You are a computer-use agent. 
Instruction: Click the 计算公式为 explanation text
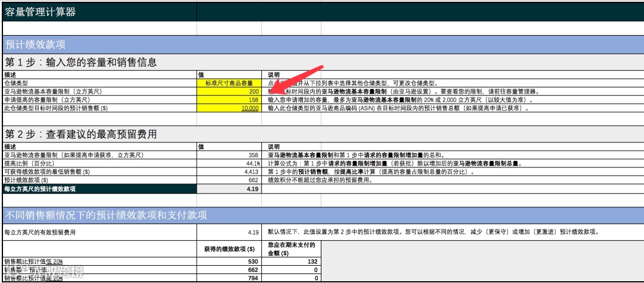395,164
